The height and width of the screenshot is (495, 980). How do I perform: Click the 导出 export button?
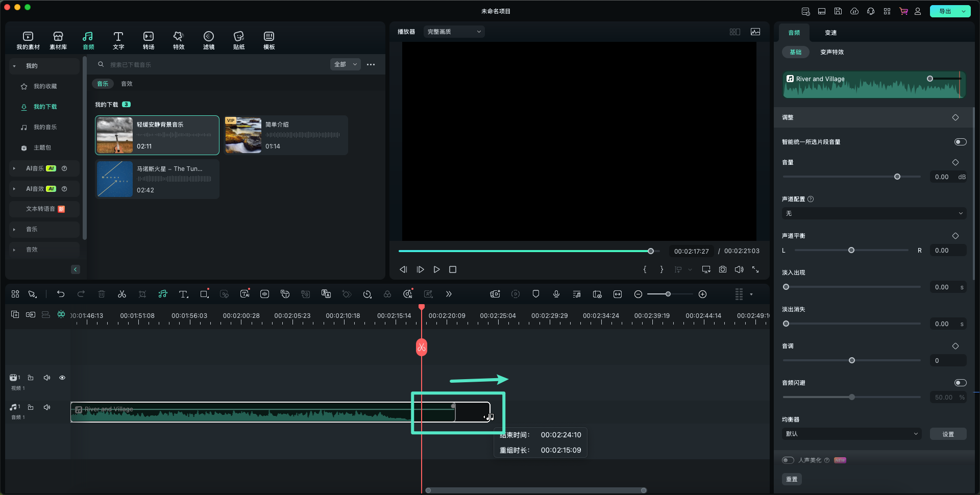pos(945,11)
